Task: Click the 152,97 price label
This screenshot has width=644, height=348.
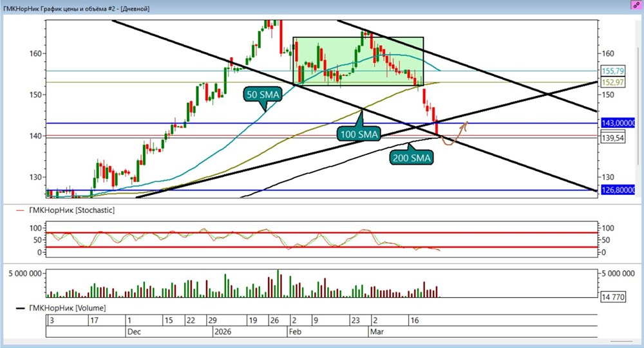Action: tap(613, 82)
